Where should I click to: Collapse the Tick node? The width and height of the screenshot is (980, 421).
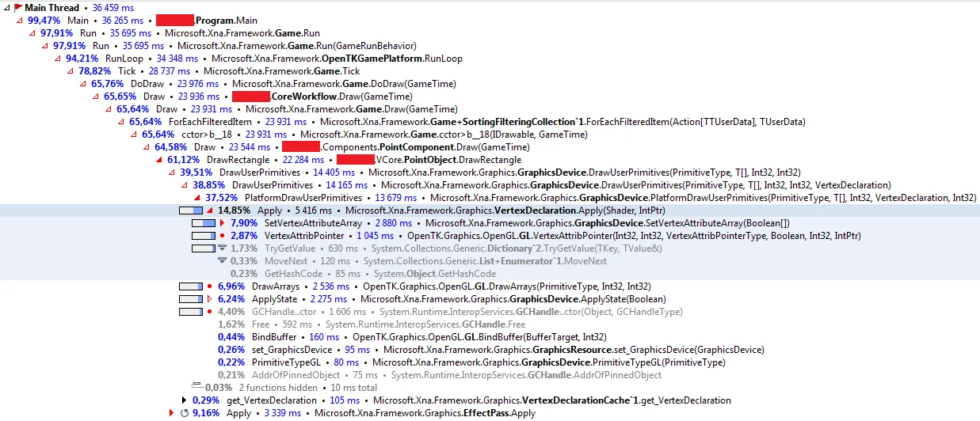tap(71, 71)
